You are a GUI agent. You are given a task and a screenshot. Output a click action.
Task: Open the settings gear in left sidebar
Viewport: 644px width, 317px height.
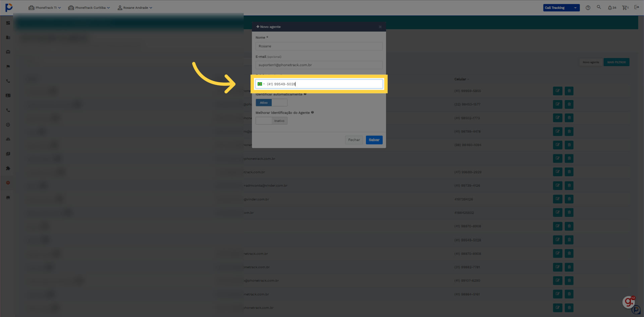8,183
